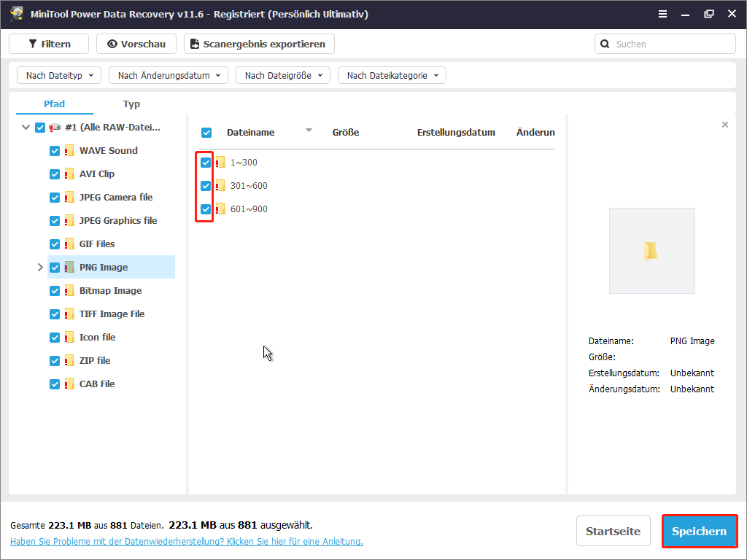Click the MiniTool app logo icon
The image size is (747, 560).
pos(17,13)
